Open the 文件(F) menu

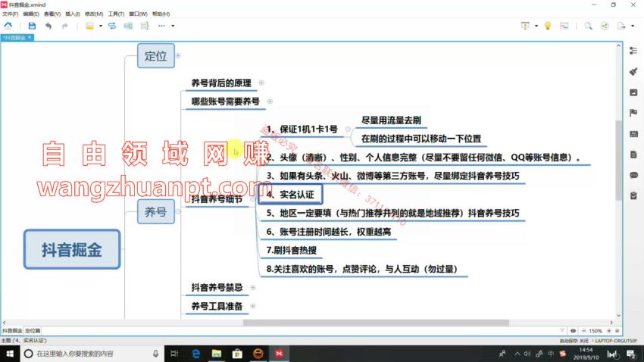pyautogui.click(x=11, y=14)
